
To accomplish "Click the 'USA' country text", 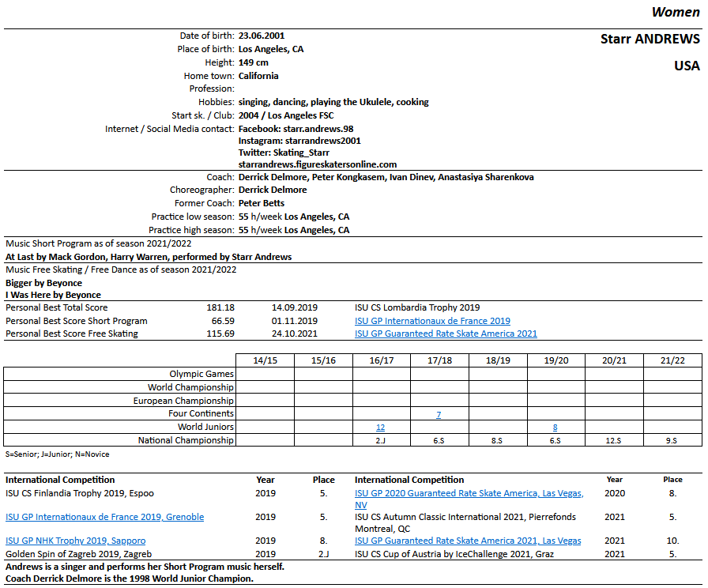I will [x=687, y=66].
